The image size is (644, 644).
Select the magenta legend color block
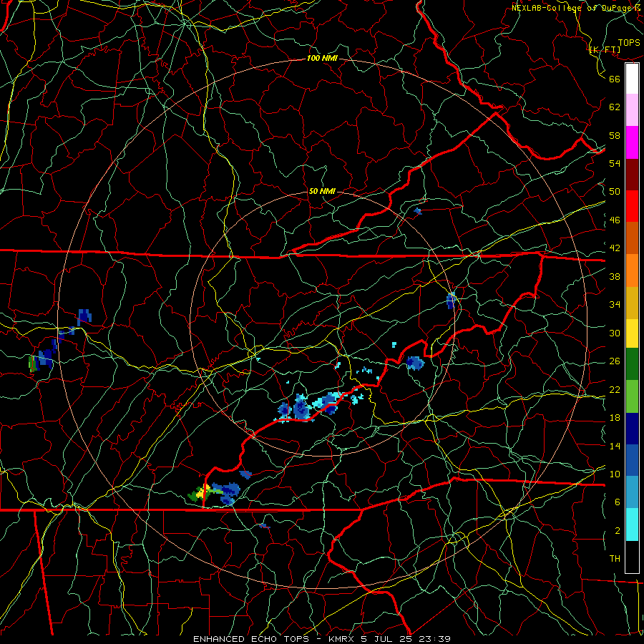632,142
